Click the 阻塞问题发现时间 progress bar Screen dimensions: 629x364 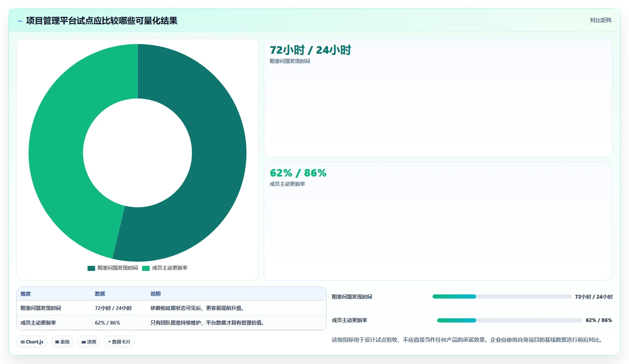[502, 296]
